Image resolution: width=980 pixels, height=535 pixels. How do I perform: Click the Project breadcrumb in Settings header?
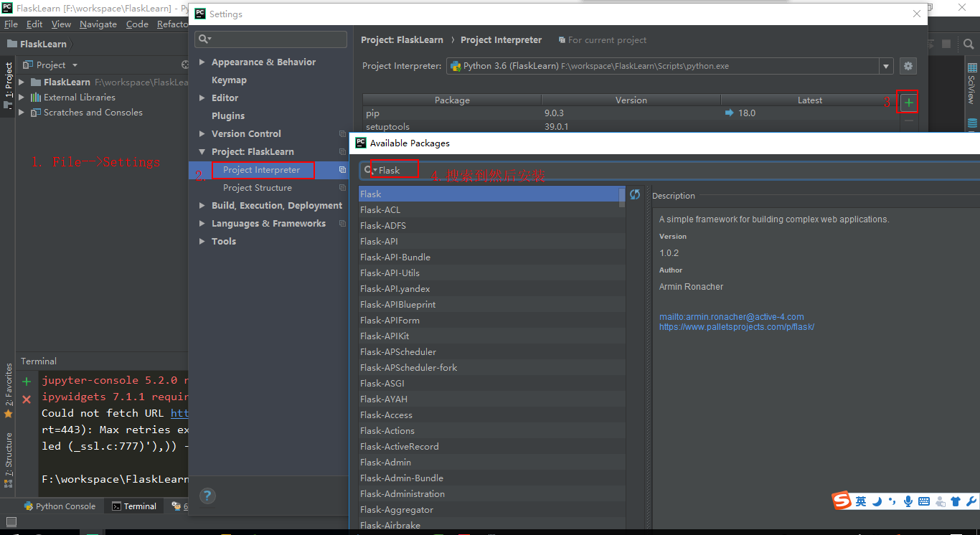pyautogui.click(x=402, y=40)
